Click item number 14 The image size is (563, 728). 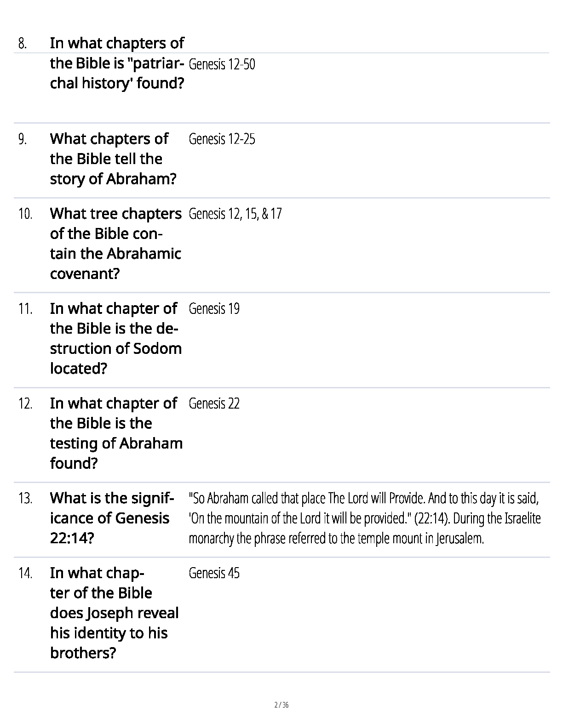(x=25, y=574)
